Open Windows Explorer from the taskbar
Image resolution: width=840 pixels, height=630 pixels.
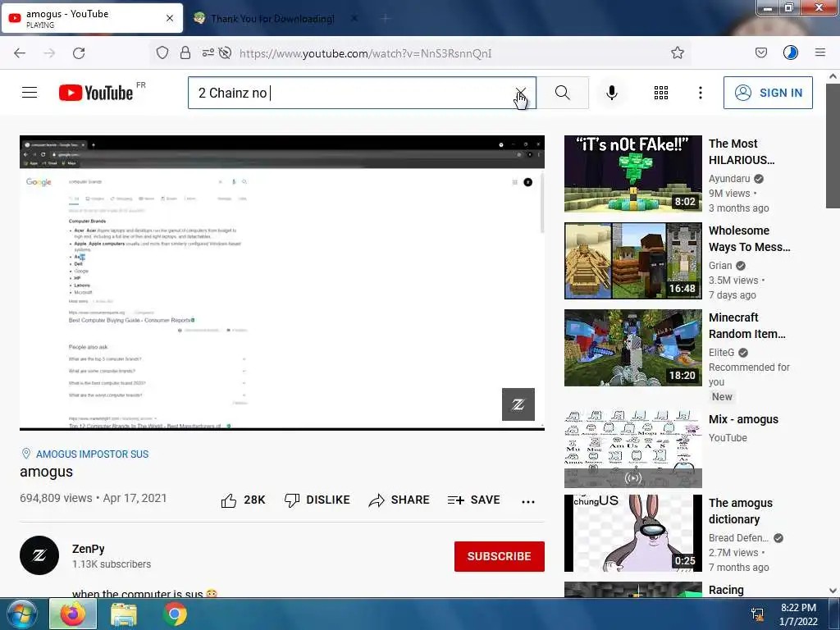124,614
